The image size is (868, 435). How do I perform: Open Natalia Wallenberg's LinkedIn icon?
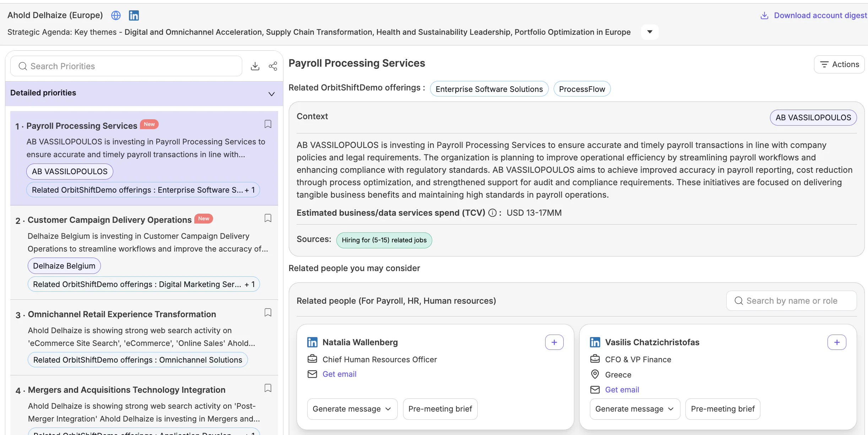click(312, 342)
